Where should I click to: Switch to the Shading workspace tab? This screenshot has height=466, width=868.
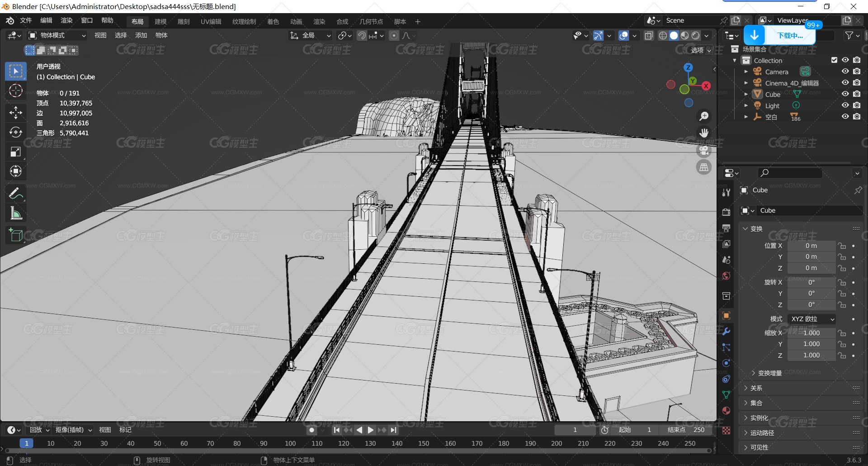(273, 22)
